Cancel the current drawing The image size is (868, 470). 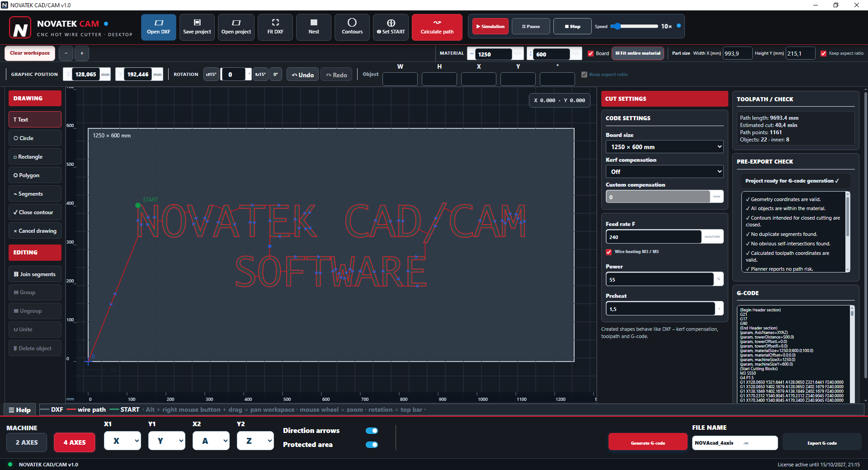pos(35,230)
